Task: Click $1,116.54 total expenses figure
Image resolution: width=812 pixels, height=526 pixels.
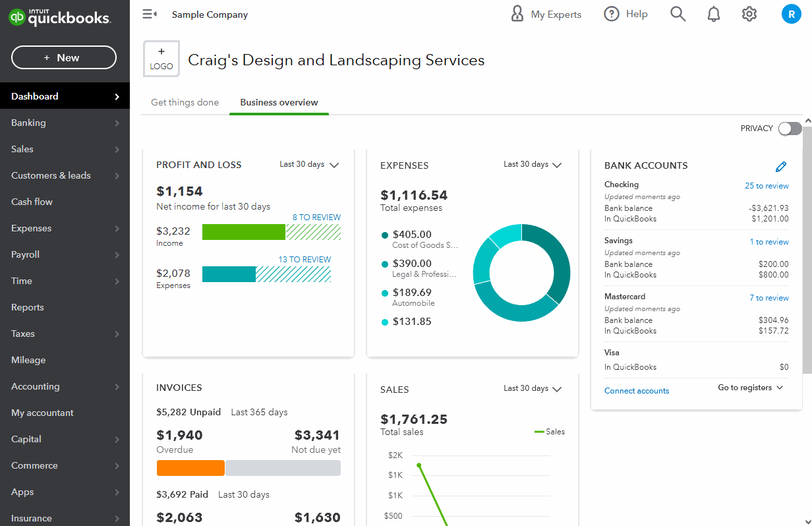Action: 414,195
